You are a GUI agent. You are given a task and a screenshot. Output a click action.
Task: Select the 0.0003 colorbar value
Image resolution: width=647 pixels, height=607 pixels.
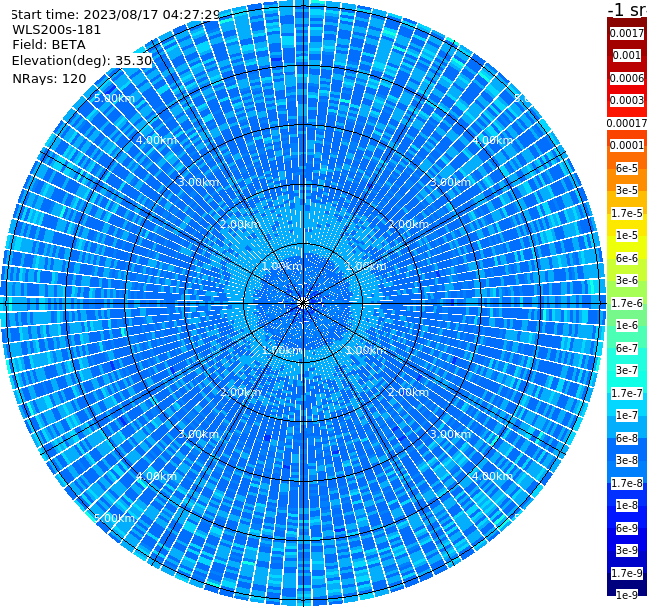[x=627, y=100]
